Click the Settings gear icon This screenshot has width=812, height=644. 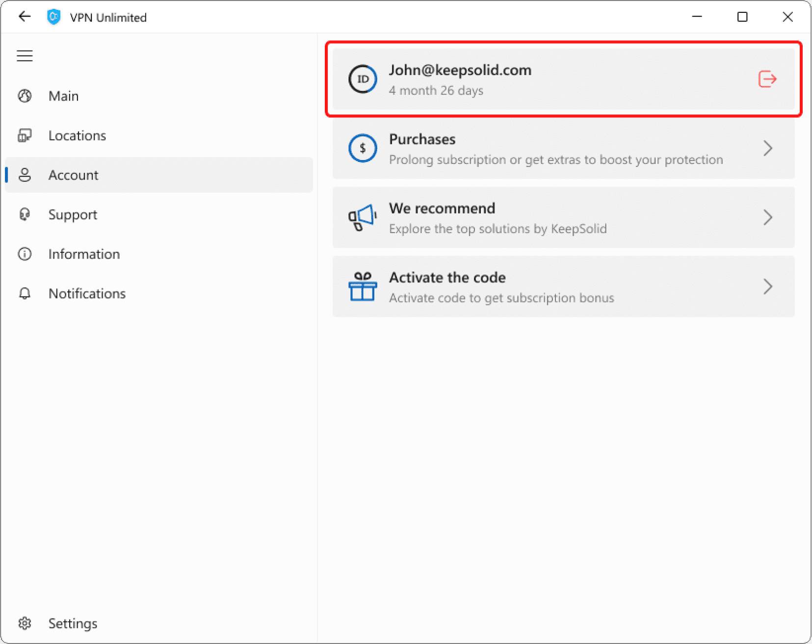click(x=25, y=623)
